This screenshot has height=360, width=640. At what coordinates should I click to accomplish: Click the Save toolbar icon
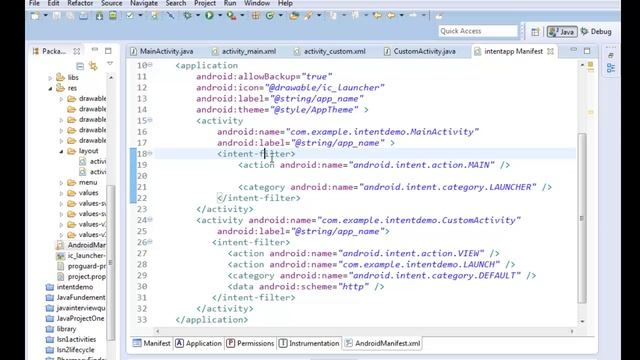(57, 16)
